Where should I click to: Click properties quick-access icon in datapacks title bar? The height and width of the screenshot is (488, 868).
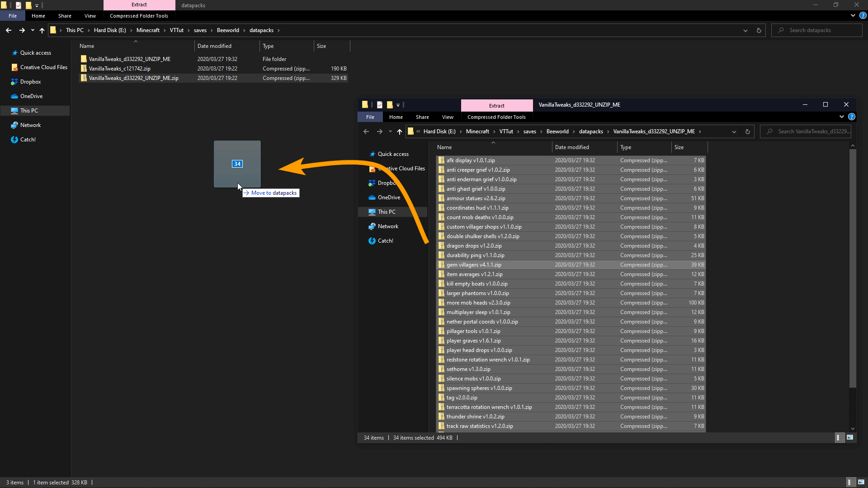click(19, 5)
